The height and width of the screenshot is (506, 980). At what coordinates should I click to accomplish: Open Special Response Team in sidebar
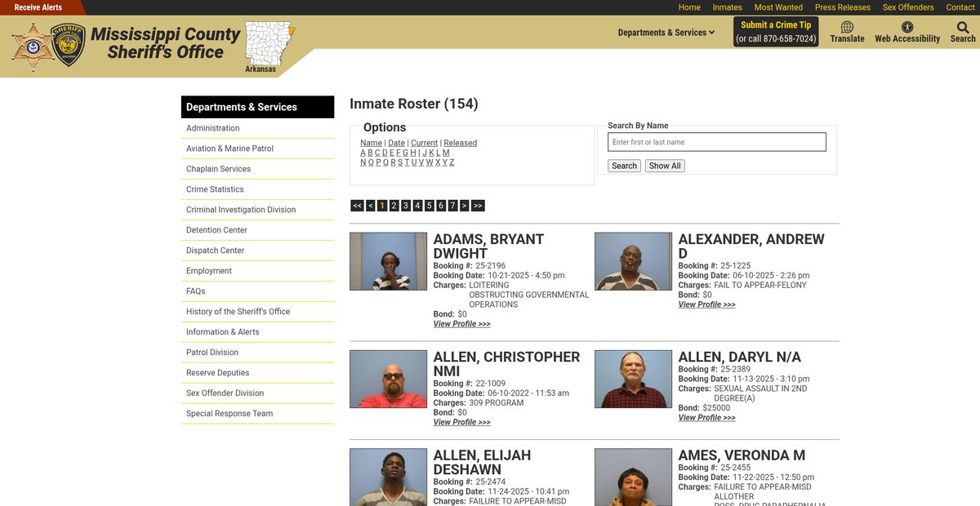pyautogui.click(x=257, y=414)
